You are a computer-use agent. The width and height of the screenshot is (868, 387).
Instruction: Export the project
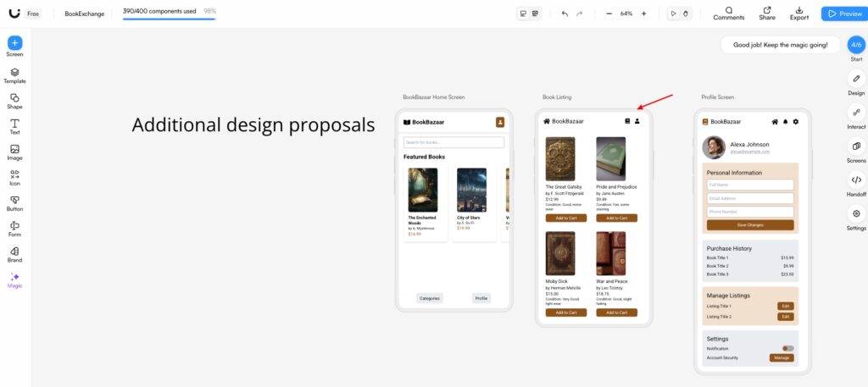[798, 14]
